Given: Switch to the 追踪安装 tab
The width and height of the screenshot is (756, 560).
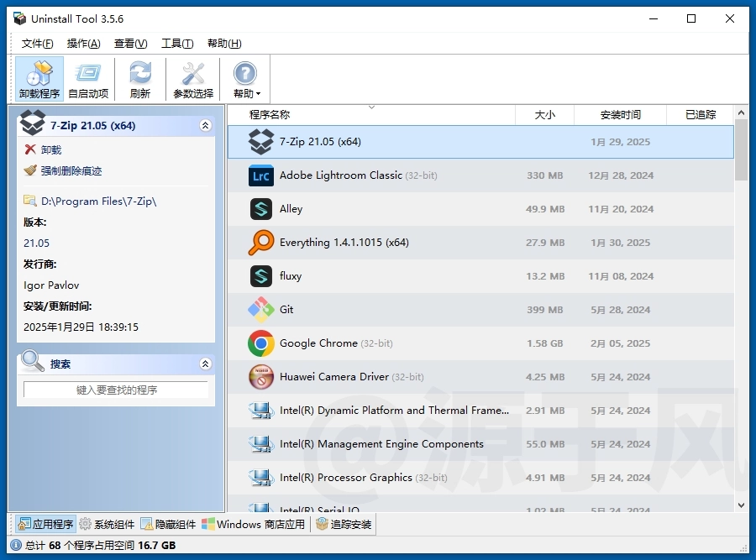Looking at the screenshot, I should click(x=344, y=524).
